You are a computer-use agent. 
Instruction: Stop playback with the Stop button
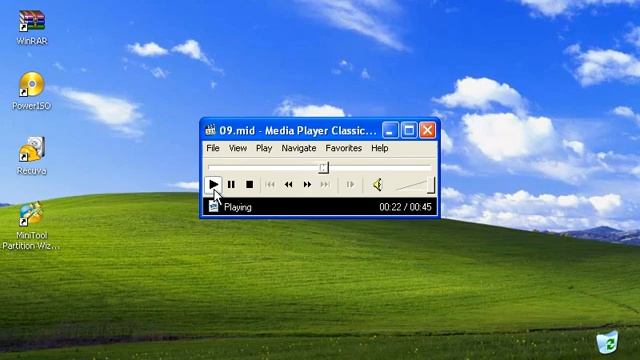[249, 184]
